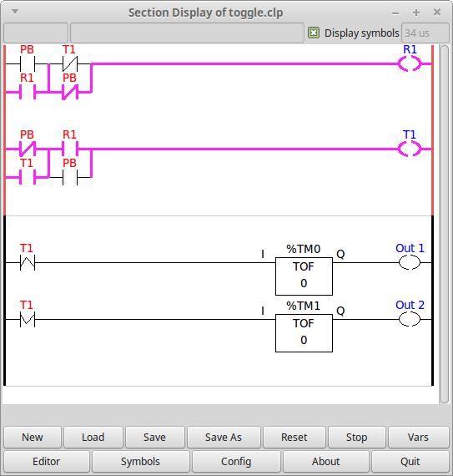Click the section label field at top left
Viewport: 453px width, 476px height.
coord(36,33)
